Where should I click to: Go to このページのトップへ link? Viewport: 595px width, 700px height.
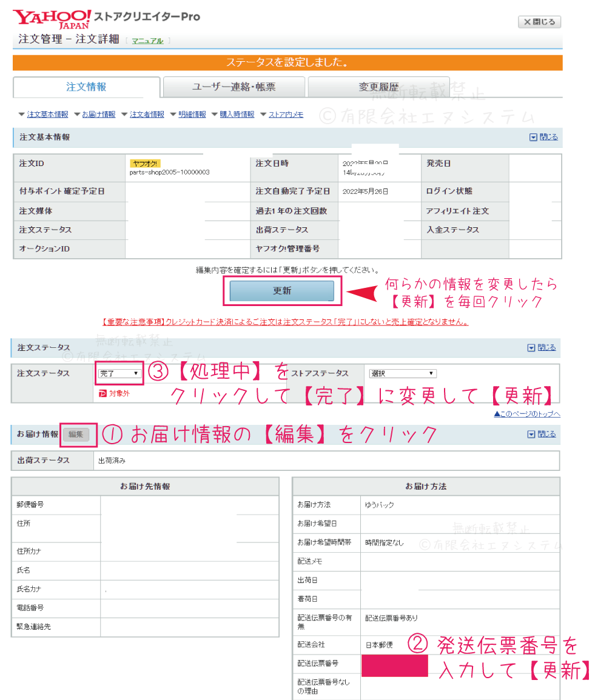pyautogui.click(x=527, y=414)
